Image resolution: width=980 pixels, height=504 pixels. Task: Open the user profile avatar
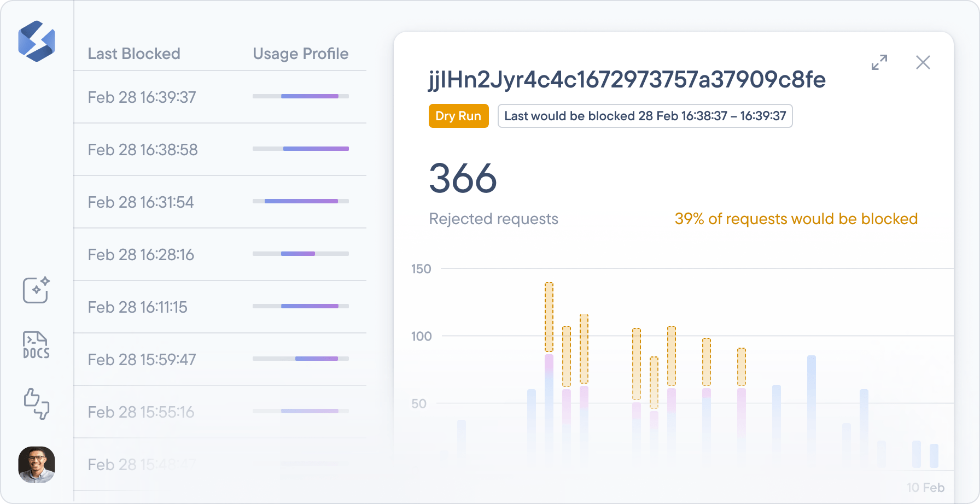click(37, 465)
